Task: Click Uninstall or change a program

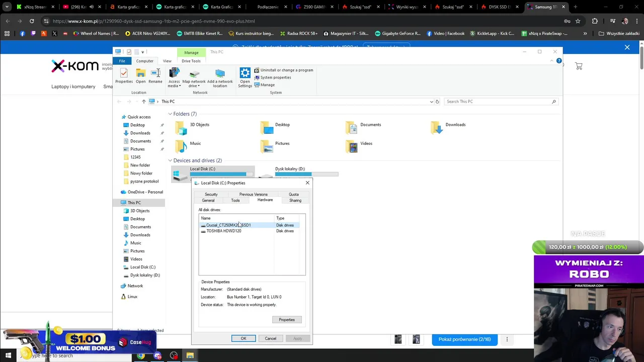Action: (283, 70)
